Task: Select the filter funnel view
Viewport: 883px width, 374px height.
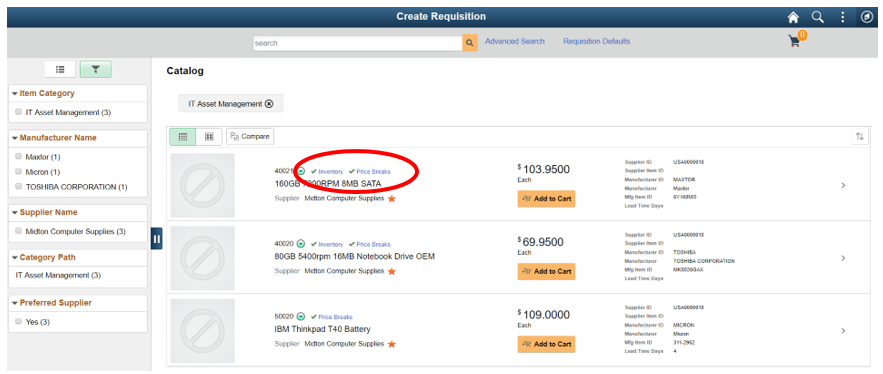Action: pyautogui.click(x=96, y=69)
